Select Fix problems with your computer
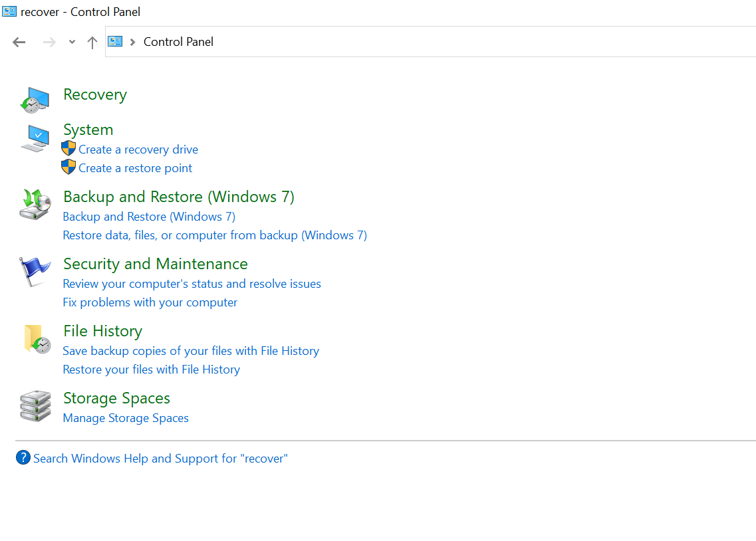The image size is (756, 541). (x=150, y=302)
